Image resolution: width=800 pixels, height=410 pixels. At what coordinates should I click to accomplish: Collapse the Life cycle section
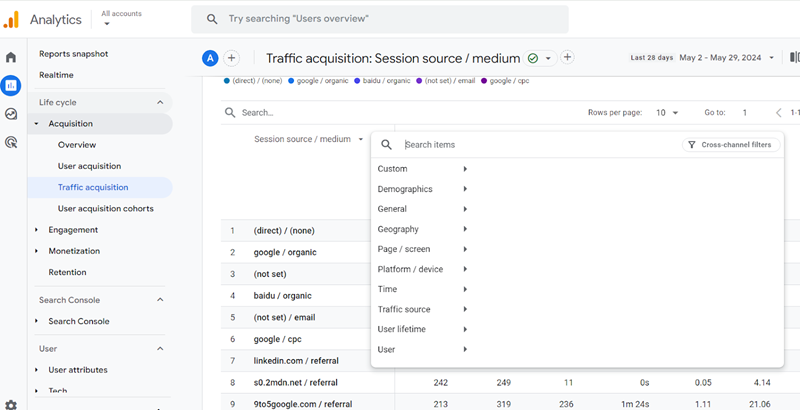pyautogui.click(x=160, y=102)
